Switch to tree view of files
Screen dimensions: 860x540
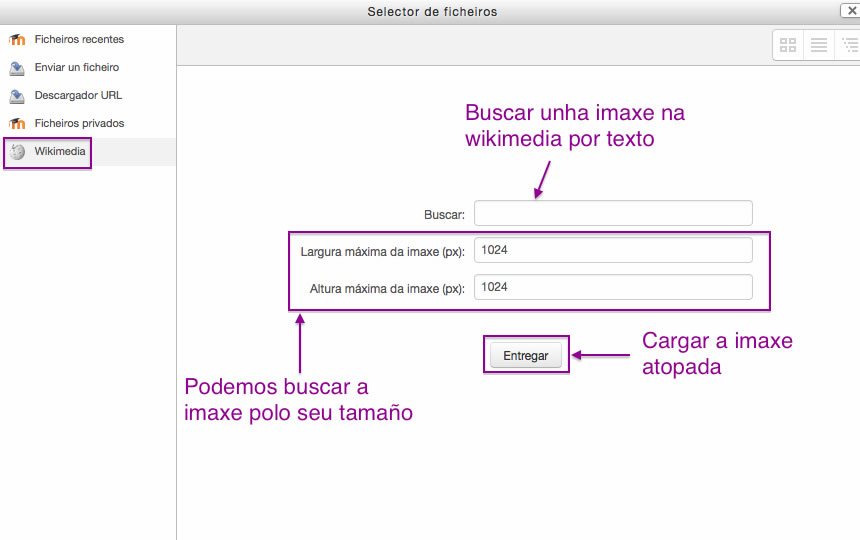tap(848, 45)
